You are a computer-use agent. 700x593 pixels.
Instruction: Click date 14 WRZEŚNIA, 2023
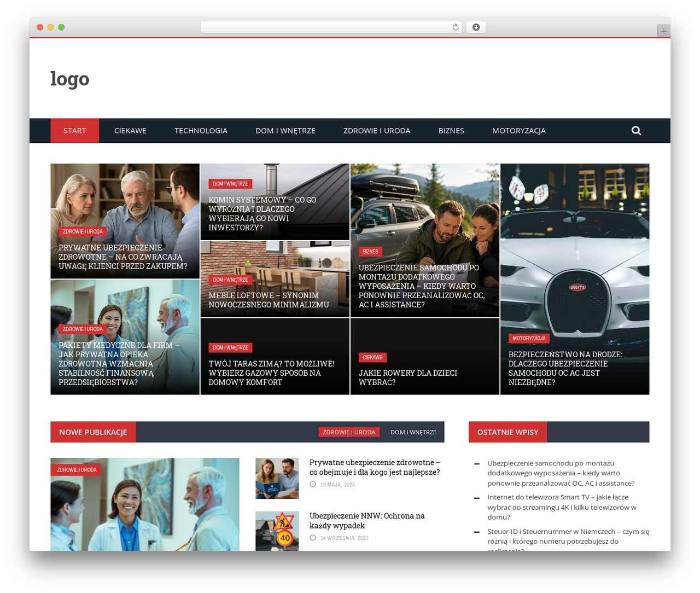coord(344,538)
